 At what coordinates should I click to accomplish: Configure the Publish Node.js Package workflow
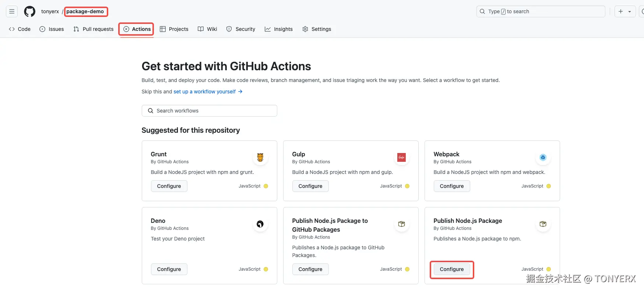click(451, 269)
